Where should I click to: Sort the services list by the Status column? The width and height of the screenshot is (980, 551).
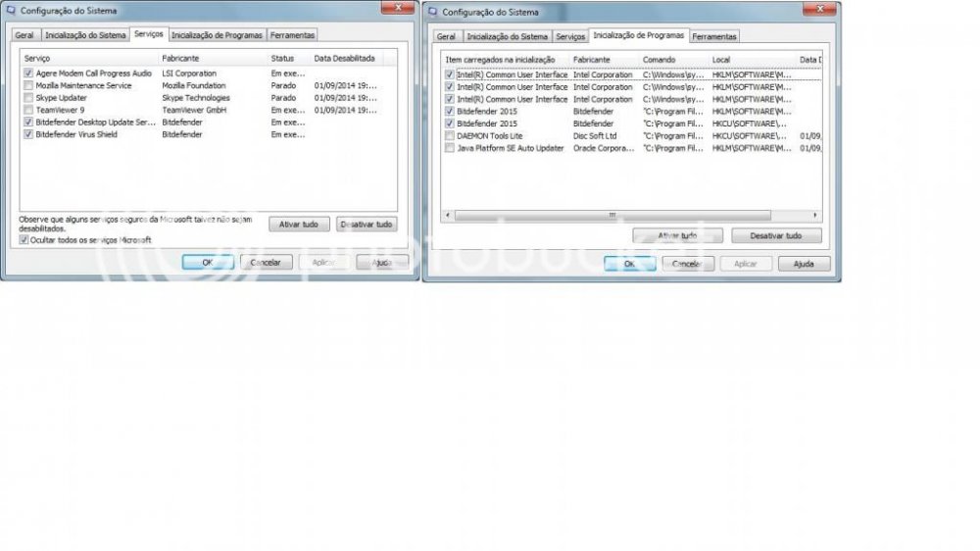pyautogui.click(x=282, y=59)
